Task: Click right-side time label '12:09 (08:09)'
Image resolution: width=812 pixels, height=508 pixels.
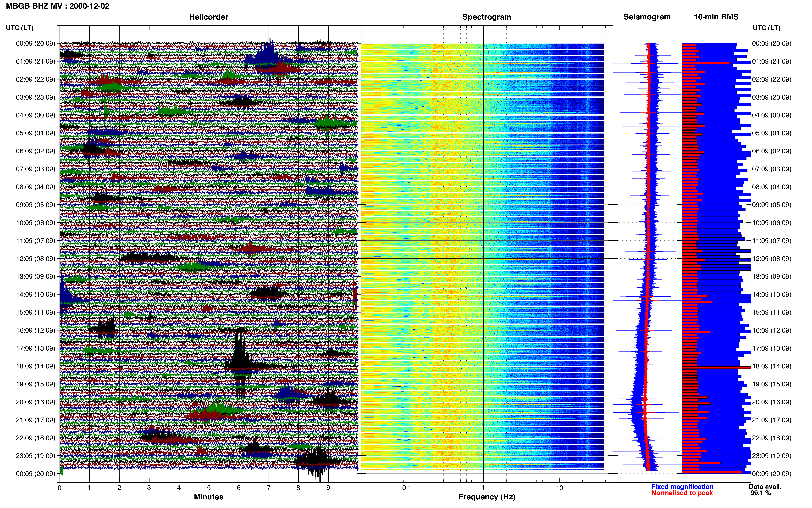Action: point(772,259)
